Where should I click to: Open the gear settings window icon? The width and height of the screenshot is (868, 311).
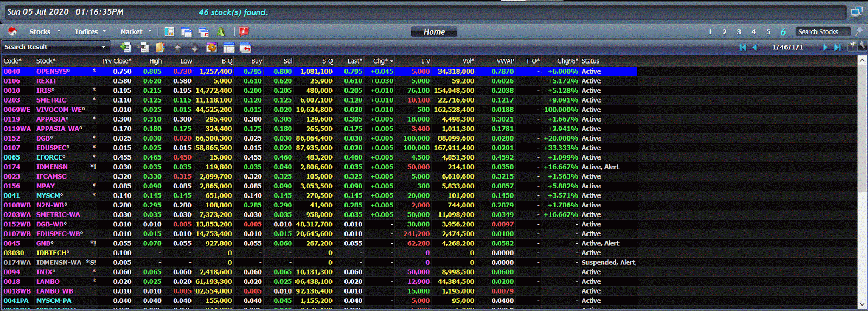(x=212, y=47)
